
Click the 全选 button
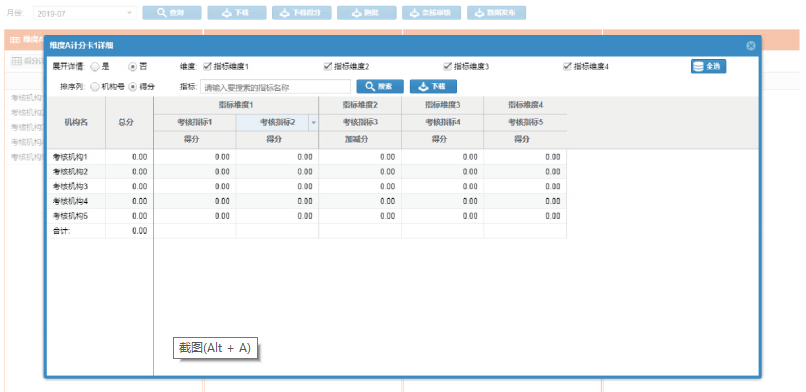click(708, 66)
